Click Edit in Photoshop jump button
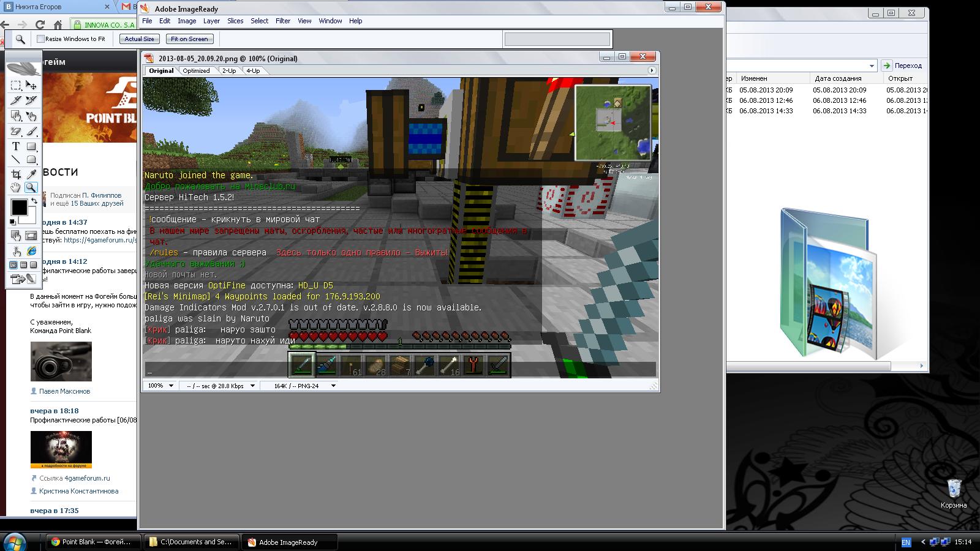Screen dimensions: 980x551 coord(23,279)
